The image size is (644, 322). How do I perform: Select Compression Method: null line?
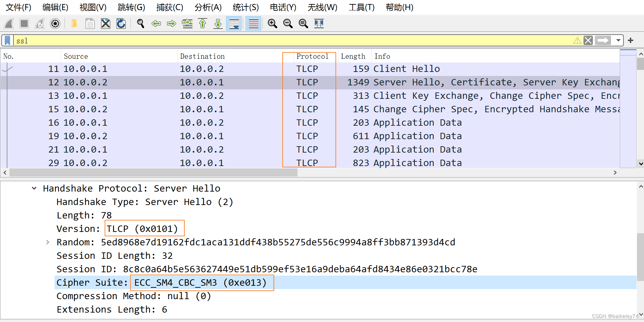[134, 296]
